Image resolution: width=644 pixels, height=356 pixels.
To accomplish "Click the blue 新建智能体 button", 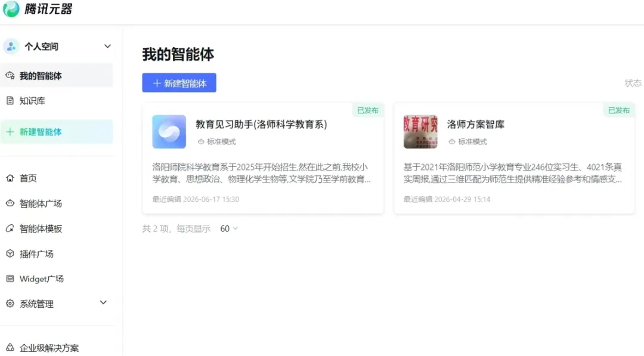I will [x=179, y=83].
